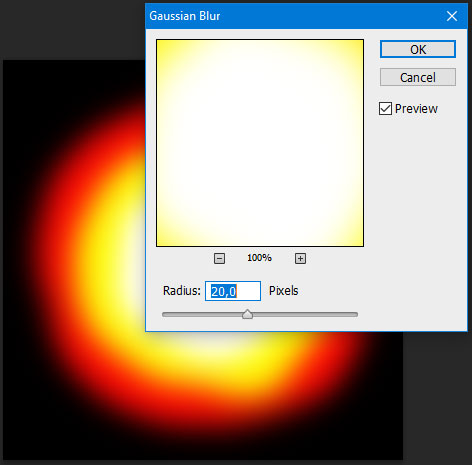Click the 100% zoom level label
Viewport: 472px width, 465px height.
point(259,258)
